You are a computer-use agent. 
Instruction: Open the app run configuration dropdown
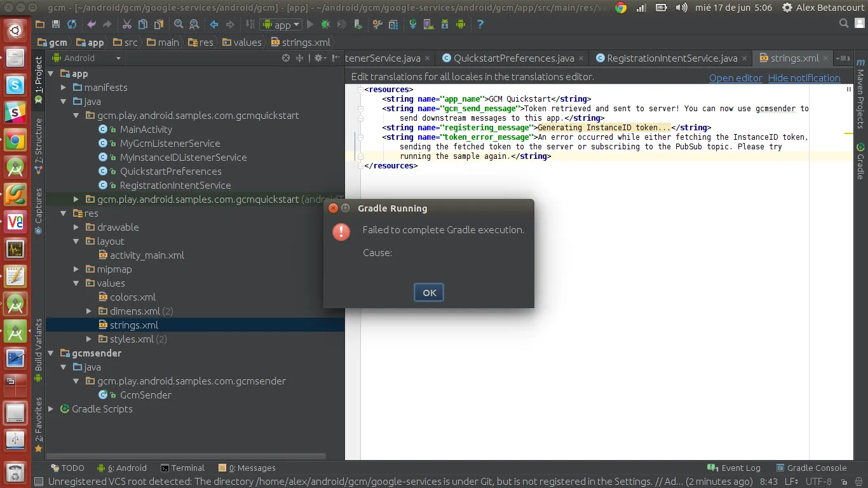coord(280,25)
